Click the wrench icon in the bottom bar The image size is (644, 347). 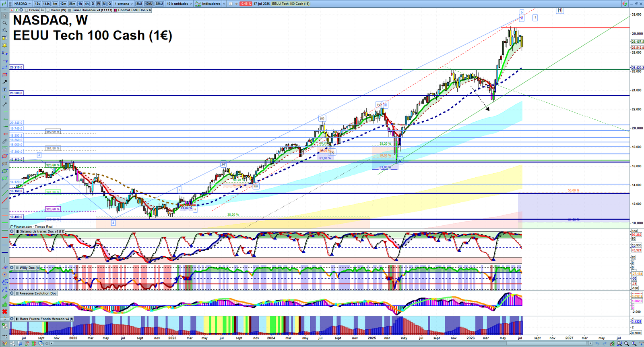[x=612, y=343]
